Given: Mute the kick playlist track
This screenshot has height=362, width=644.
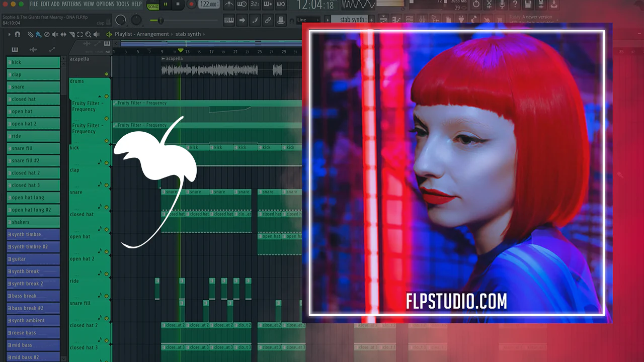Looking at the screenshot, I should coord(107,163).
